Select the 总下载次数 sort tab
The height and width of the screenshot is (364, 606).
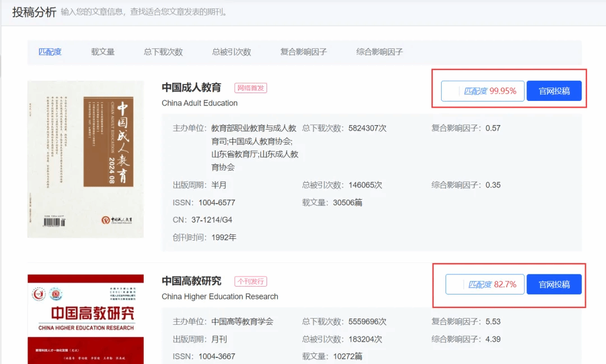click(163, 52)
